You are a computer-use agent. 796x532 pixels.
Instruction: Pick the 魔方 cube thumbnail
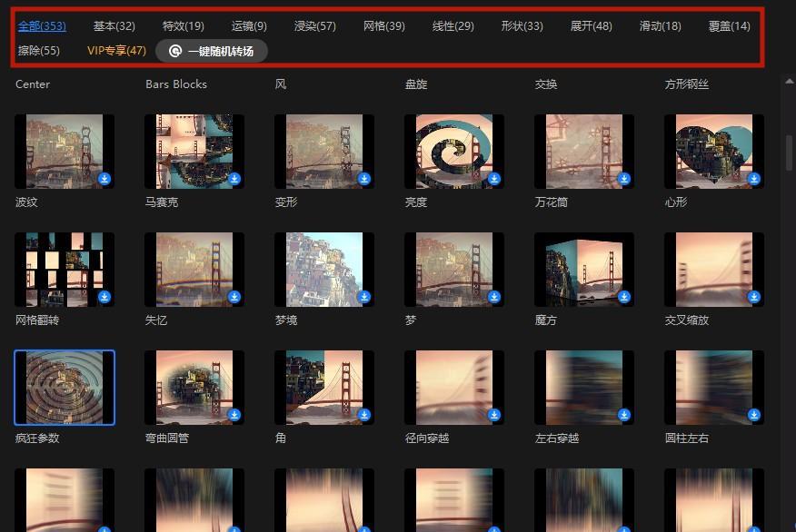584,270
